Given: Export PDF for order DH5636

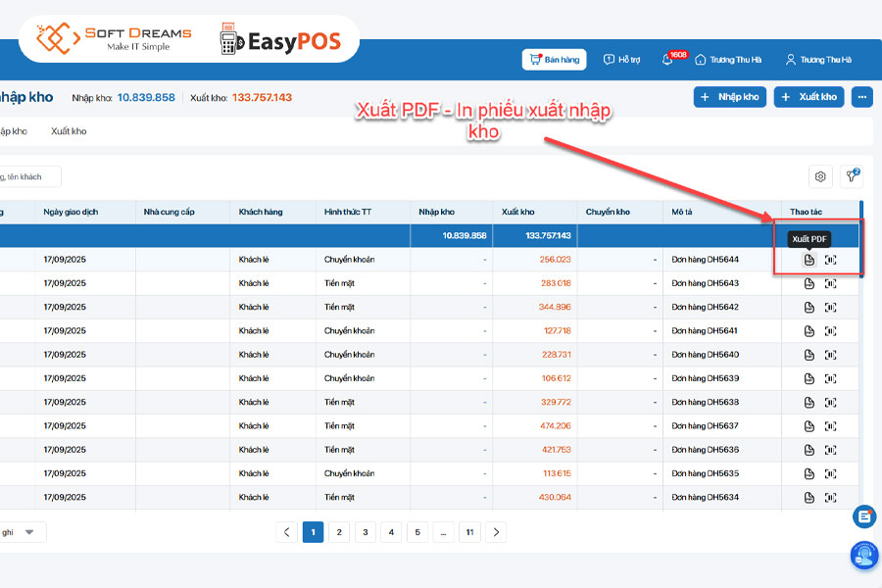Looking at the screenshot, I should pyautogui.click(x=808, y=450).
